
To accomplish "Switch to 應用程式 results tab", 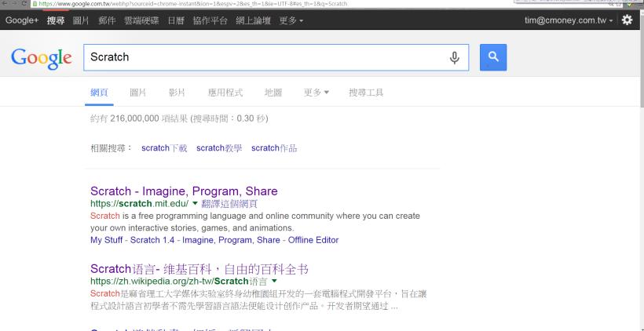I will click(x=225, y=93).
